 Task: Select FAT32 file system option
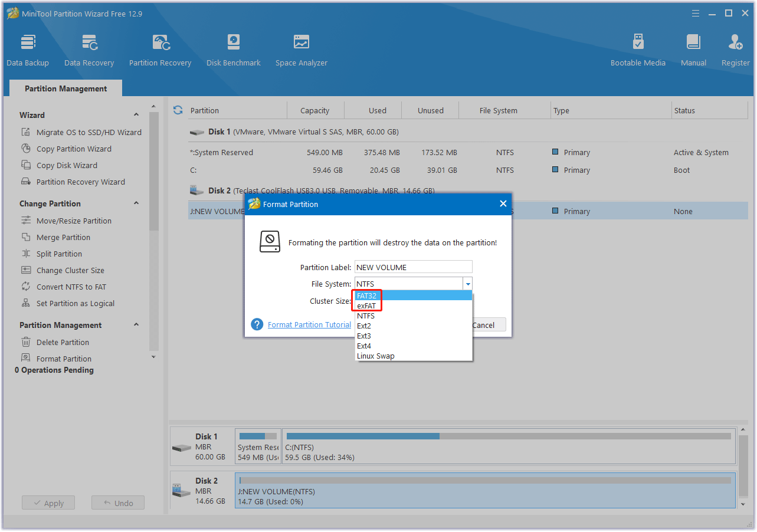tap(414, 295)
